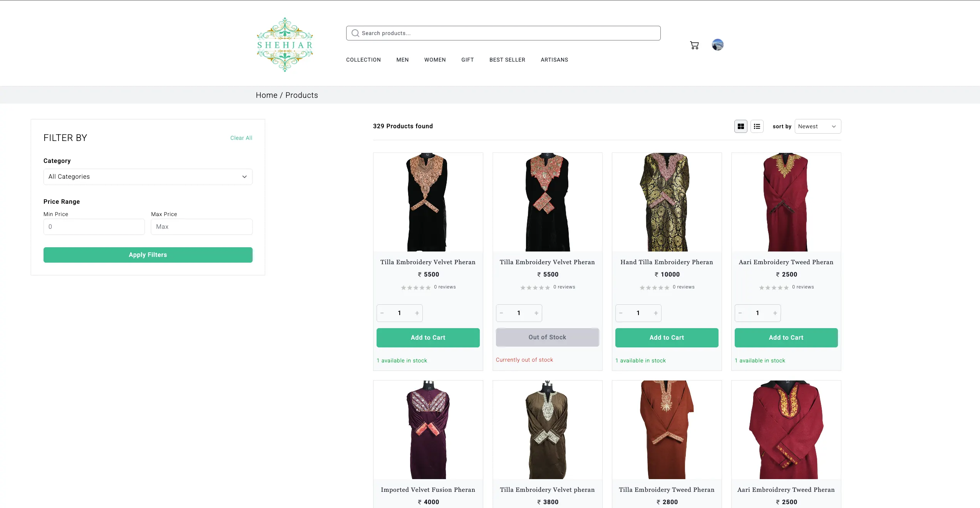The width and height of the screenshot is (980, 508).
Task: Select the BEST SELLER menu item
Action: tap(507, 60)
